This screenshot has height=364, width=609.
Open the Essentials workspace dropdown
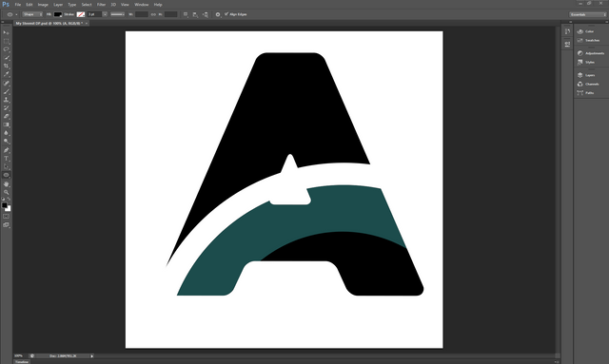click(x=588, y=14)
